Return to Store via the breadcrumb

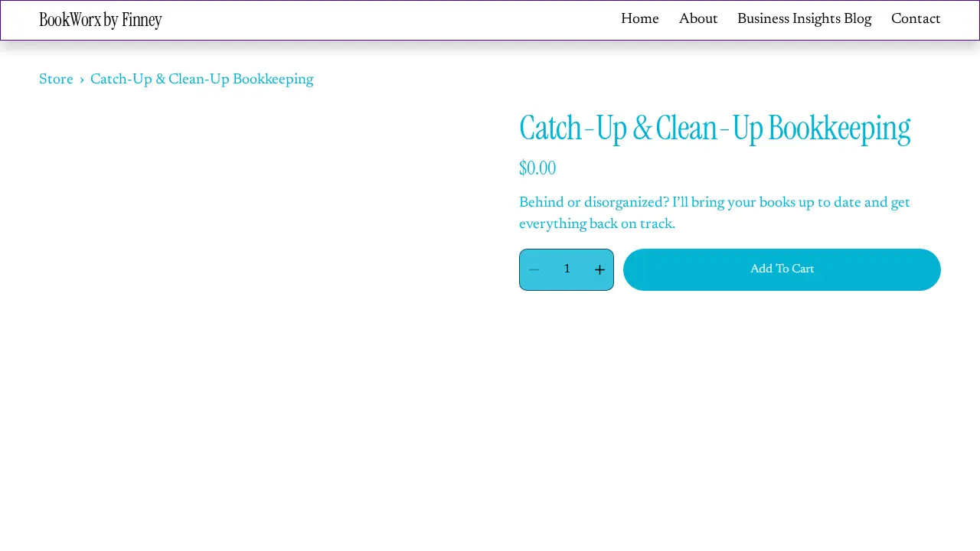[x=56, y=80]
